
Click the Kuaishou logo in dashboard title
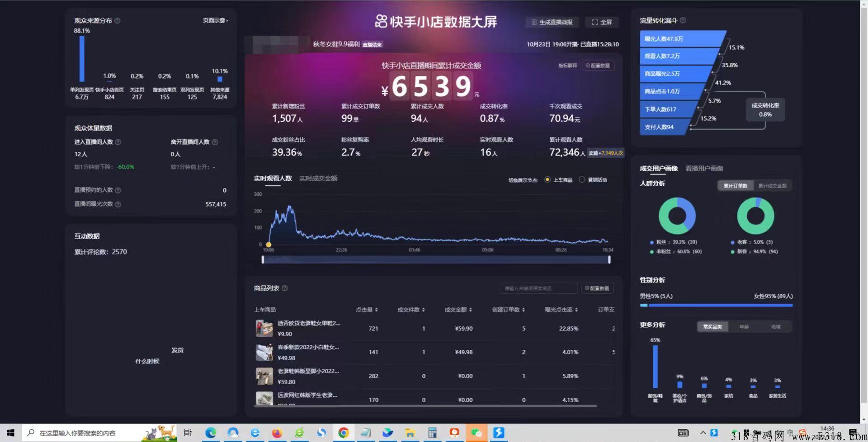click(381, 21)
